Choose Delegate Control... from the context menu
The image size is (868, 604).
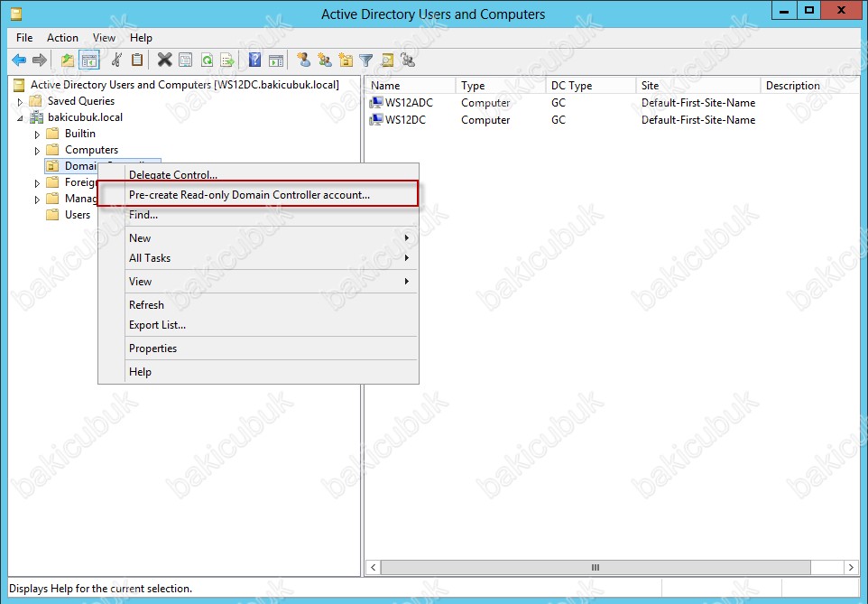258,174
